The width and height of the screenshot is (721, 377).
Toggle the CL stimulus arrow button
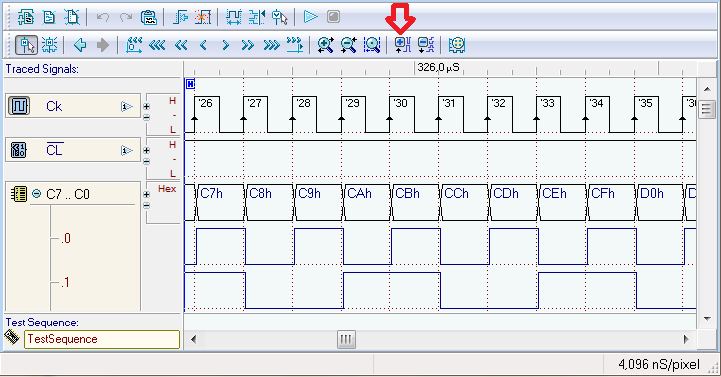click(x=126, y=150)
